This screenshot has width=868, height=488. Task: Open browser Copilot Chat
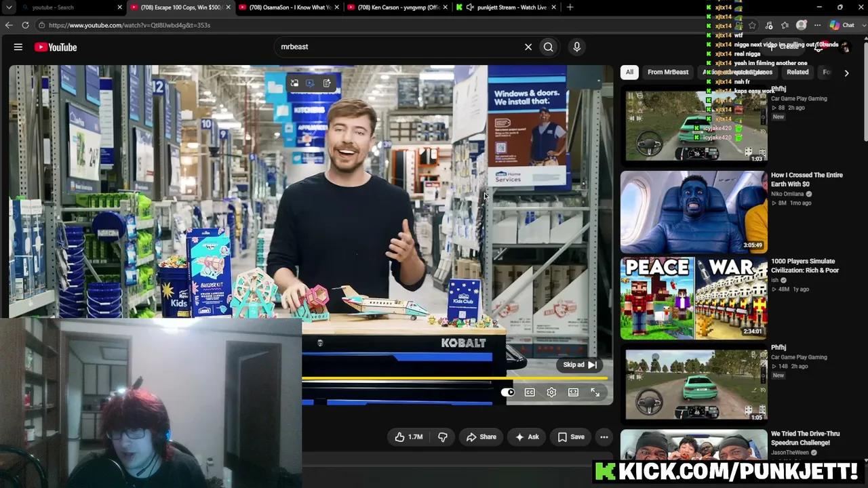pos(842,25)
